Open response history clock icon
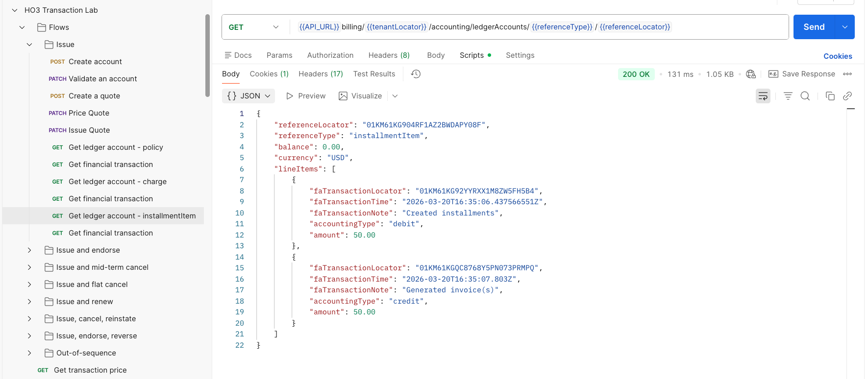The width and height of the screenshot is (868, 379). click(x=416, y=74)
